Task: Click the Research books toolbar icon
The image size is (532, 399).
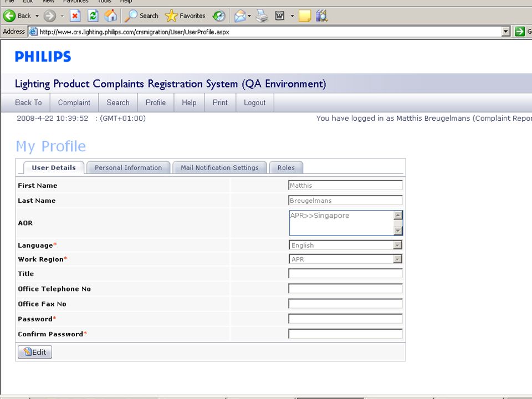Action: (x=321, y=16)
